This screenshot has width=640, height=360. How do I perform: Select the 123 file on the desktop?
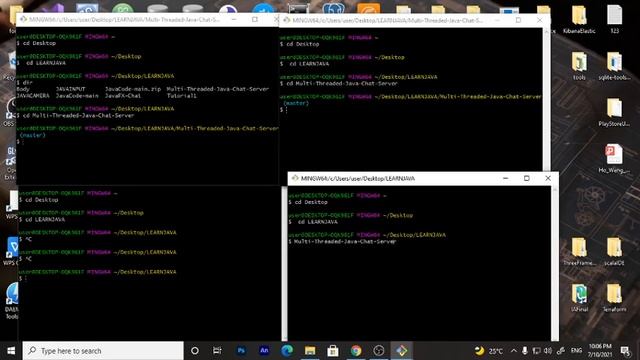click(615, 20)
